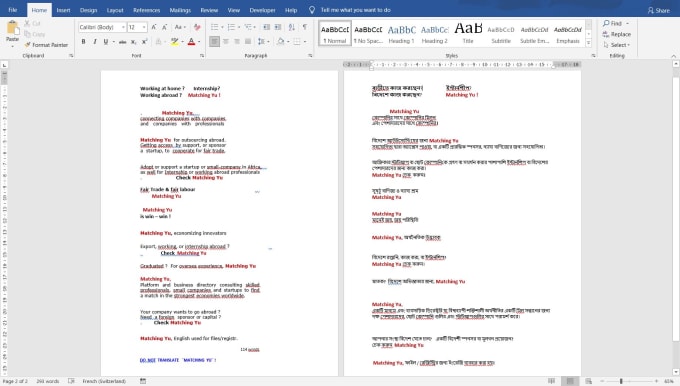Click the Increase Indent icon

[x=278, y=27]
